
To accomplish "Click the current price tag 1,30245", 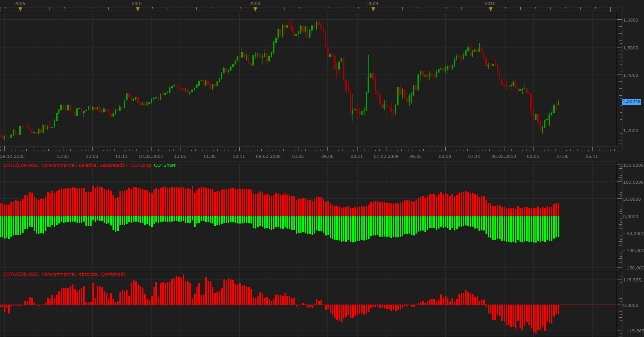I will 632,102.
